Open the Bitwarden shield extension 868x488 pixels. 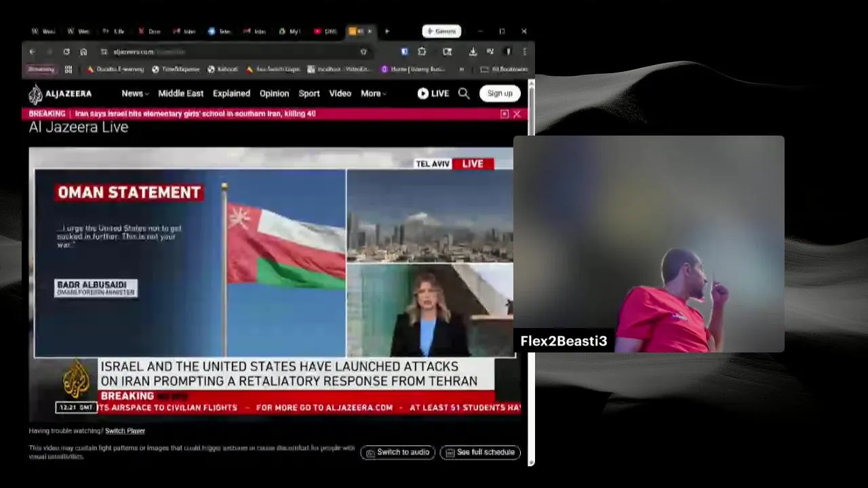point(404,52)
